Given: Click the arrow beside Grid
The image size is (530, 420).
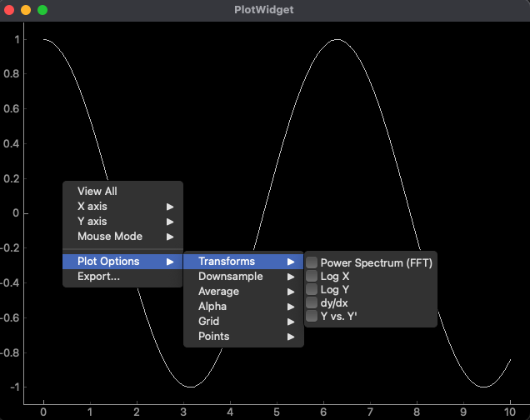Looking at the screenshot, I should pos(291,322).
